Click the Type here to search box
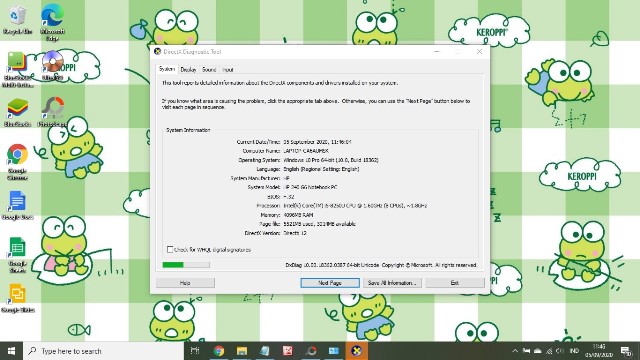The image size is (640, 360). pyautogui.click(x=104, y=351)
